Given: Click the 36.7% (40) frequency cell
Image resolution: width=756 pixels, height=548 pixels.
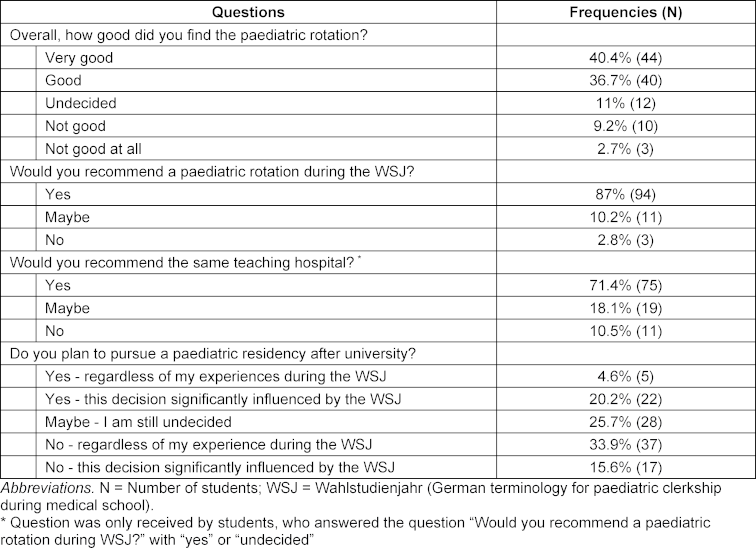Looking at the screenshot, I should (x=626, y=80).
